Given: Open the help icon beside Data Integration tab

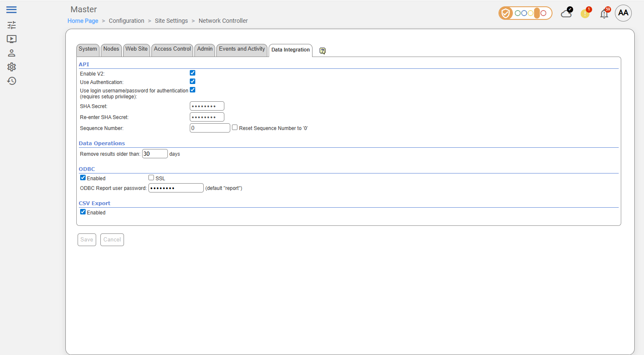Looking at the screenshot, I should pyautogui.click(x=322, y=51).
